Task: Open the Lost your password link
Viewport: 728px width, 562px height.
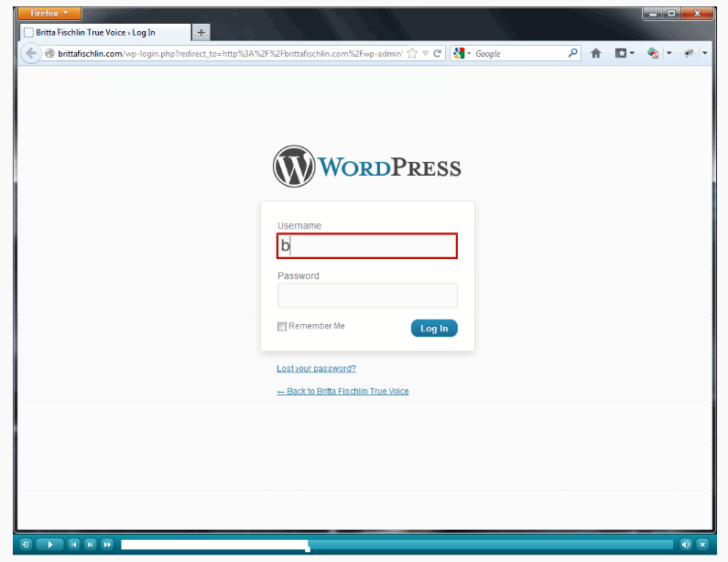Action: tap(316, 369)
